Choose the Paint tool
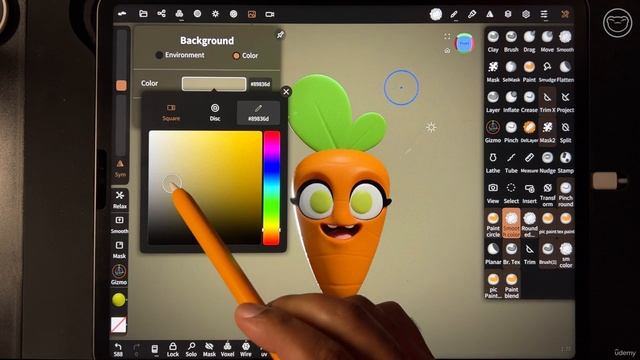 529,72
